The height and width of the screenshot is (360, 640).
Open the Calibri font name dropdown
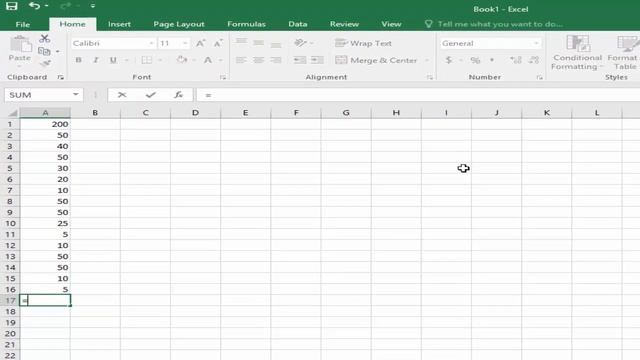[151, 43]
